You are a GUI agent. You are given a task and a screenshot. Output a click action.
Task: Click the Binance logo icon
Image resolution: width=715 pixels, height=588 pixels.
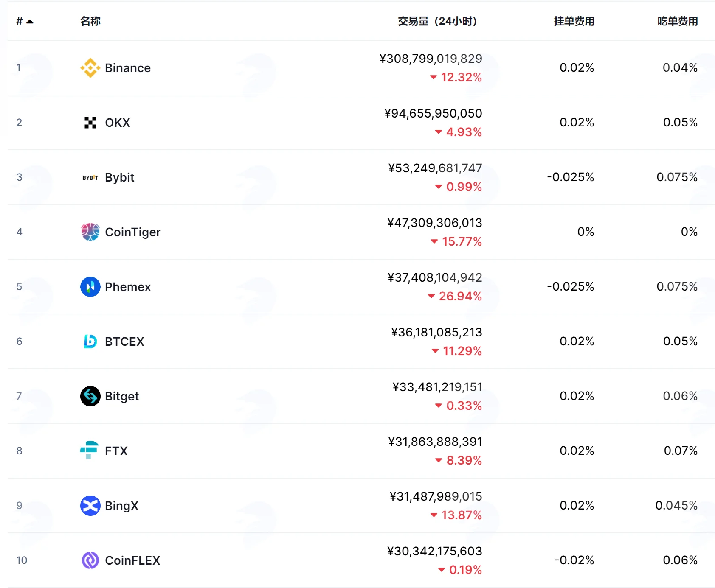[90, 68]
